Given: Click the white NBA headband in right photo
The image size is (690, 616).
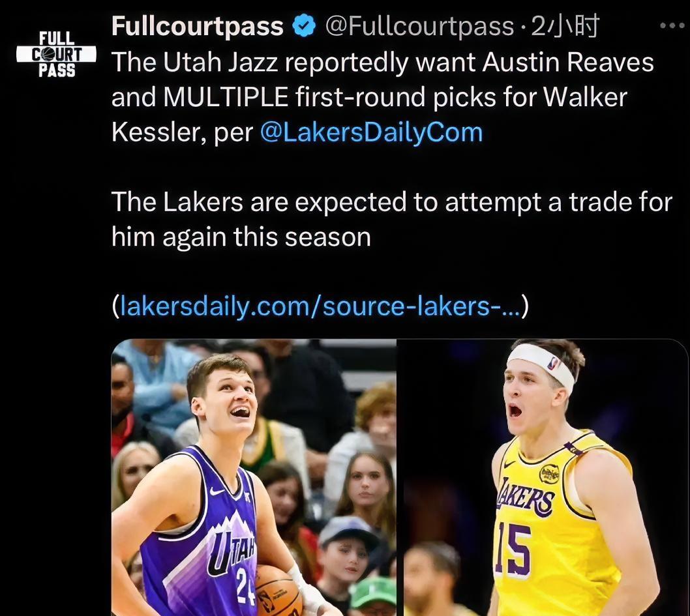Looking at the screenshot, I should click(541, 367).
